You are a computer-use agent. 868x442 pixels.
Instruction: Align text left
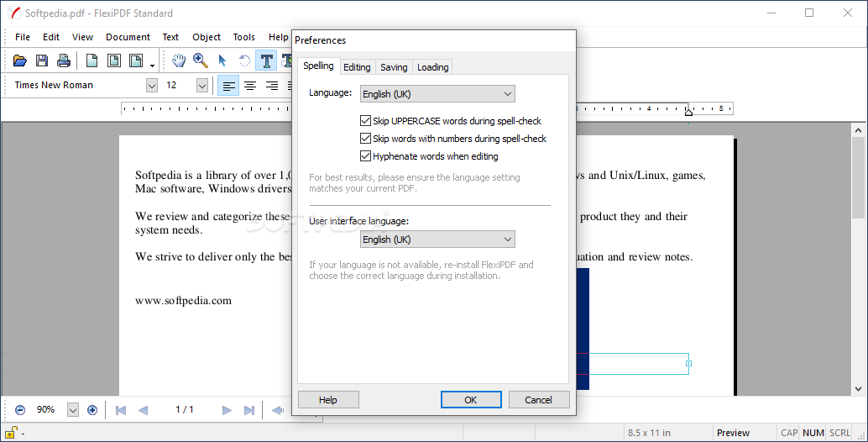coord(228,86)
